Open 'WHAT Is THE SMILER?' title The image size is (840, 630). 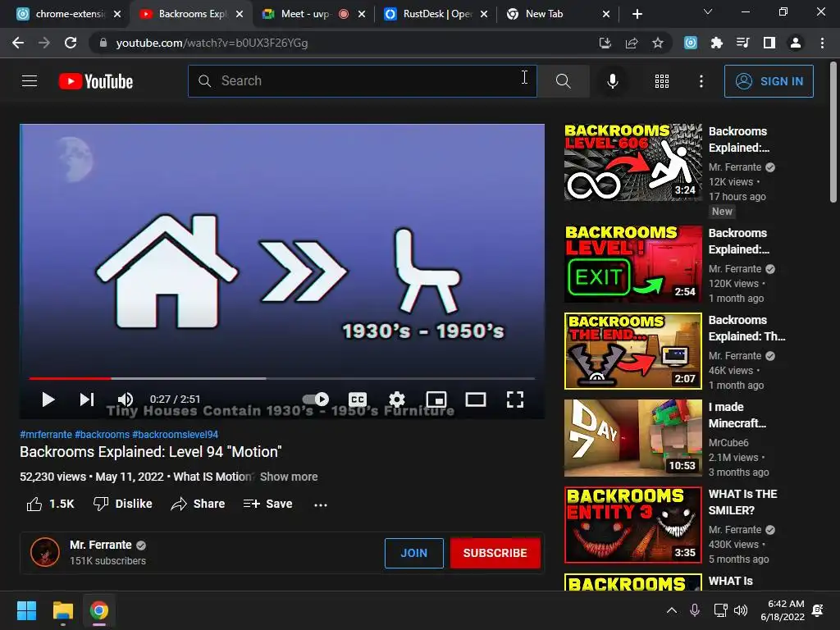point(742,502)
